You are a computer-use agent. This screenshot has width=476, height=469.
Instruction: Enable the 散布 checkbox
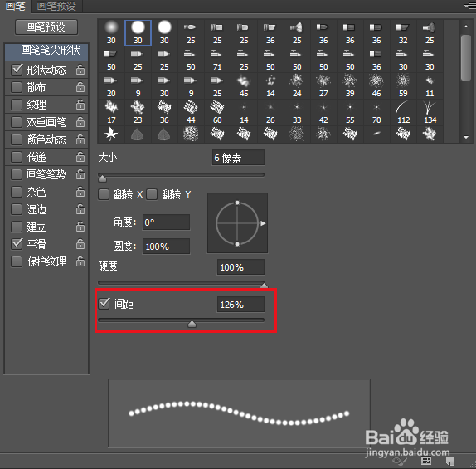pos(17,87)
